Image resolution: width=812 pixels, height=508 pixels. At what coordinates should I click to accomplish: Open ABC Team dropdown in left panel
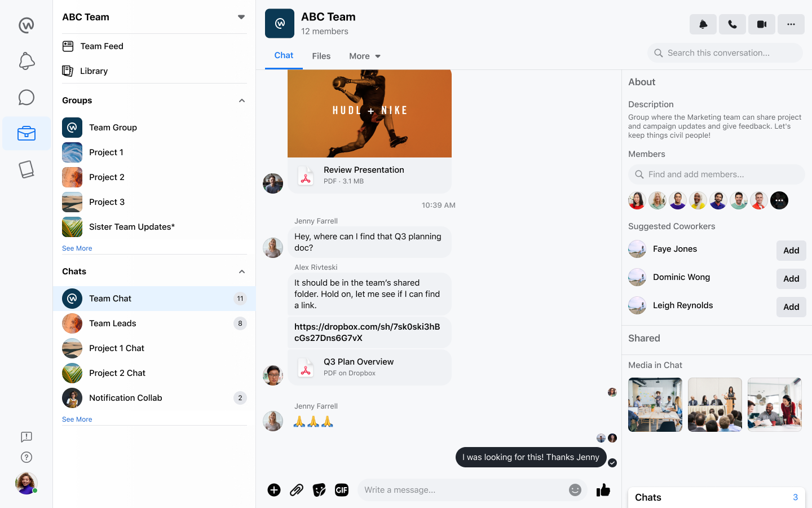coord(241,17)
